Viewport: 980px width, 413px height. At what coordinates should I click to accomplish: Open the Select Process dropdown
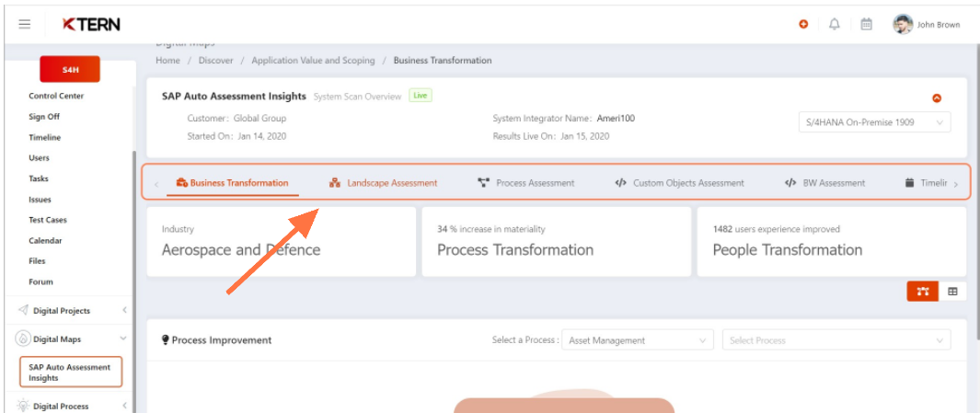coord(836,340)
